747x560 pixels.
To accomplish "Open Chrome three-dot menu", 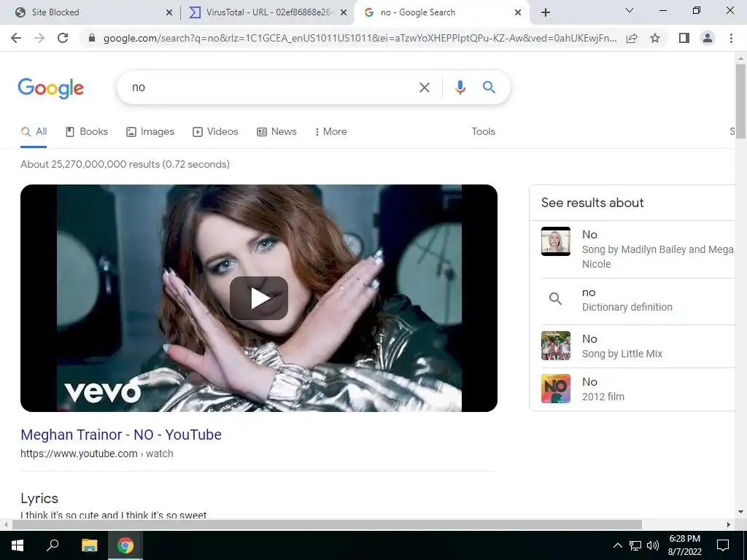I will coord(731,38).
